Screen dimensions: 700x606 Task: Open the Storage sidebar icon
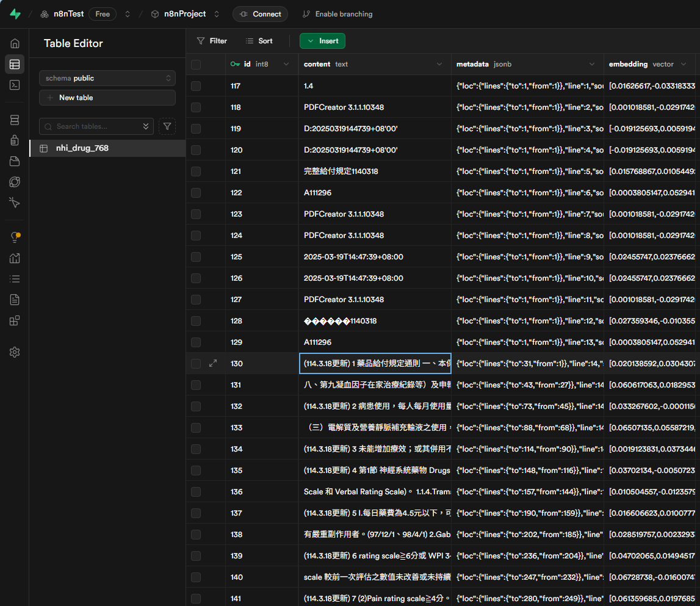[15, 161]
